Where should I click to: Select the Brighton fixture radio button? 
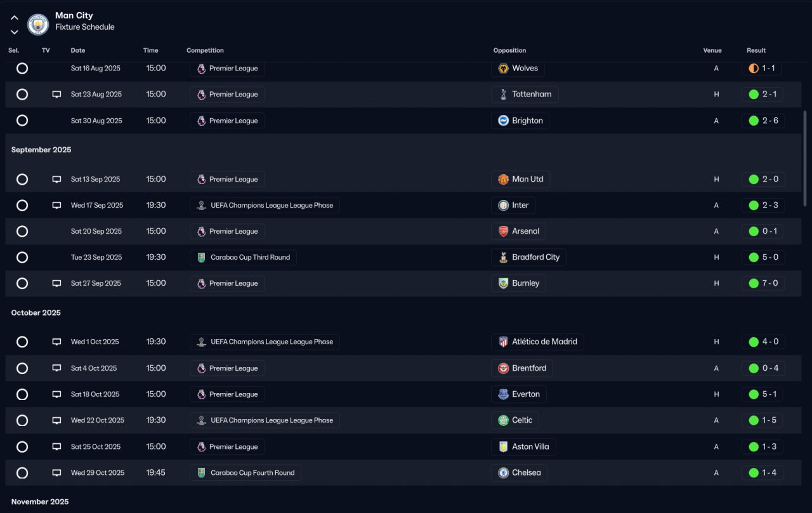22,121
